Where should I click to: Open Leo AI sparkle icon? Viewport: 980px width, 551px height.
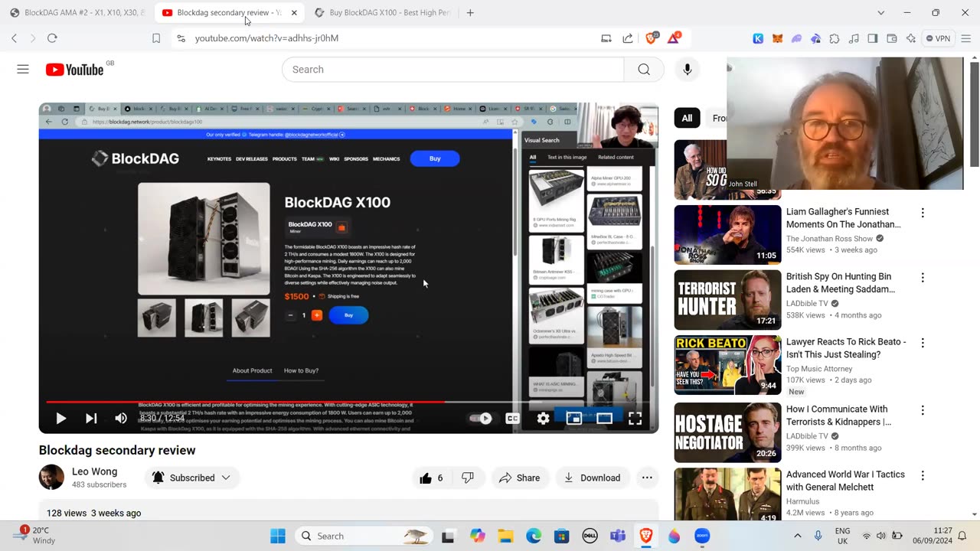pyautogui.click(x=911, y=38)
